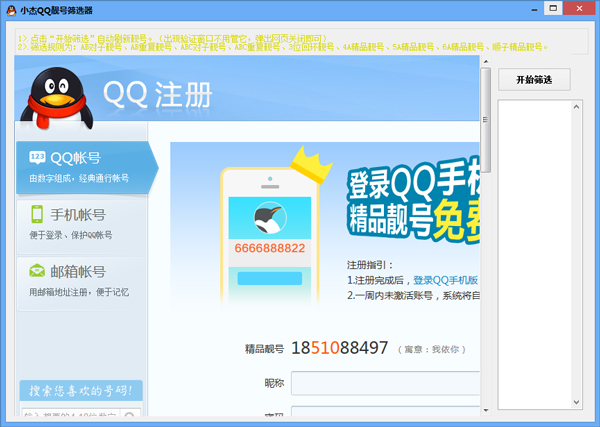
Task: Open the 邮箱帐号 registration tab
Action: point(80,280)
